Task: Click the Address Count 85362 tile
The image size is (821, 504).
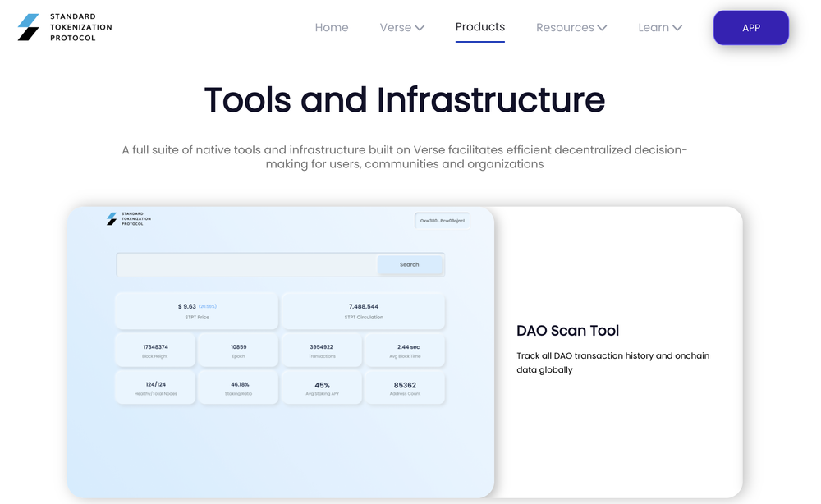Action: [x=405, y=387]
